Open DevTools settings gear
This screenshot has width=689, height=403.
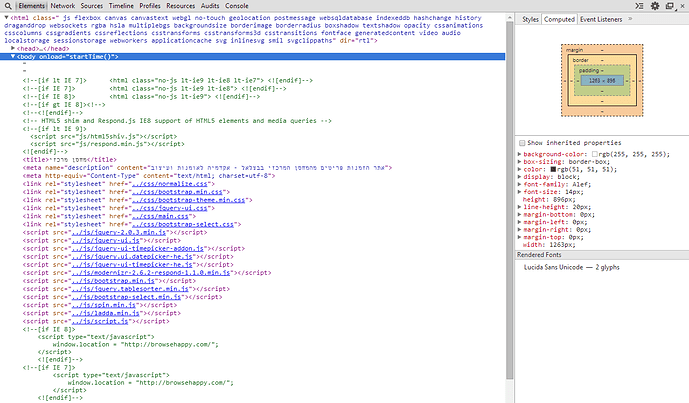pyautogui.click(x=655, y=6)
